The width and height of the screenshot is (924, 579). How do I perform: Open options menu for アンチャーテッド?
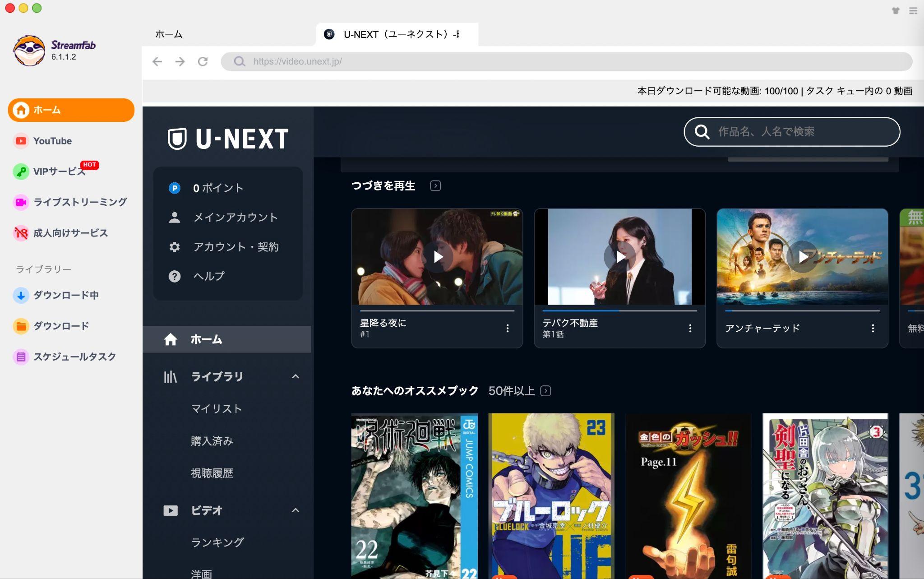coord(873,328)
